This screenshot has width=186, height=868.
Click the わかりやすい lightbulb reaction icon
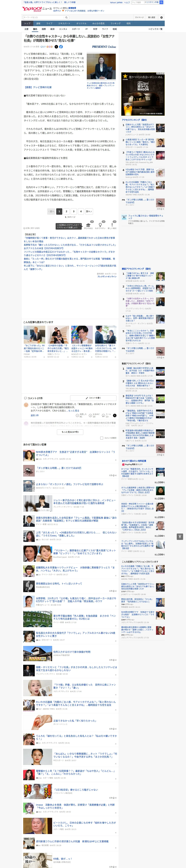(x=100, y=225)
